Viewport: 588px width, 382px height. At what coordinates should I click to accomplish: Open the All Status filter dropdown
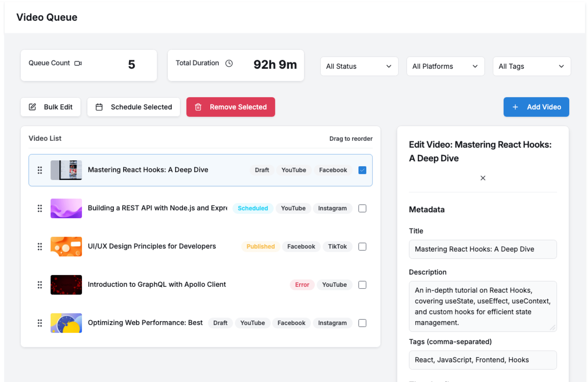click(x=359, y=66)
